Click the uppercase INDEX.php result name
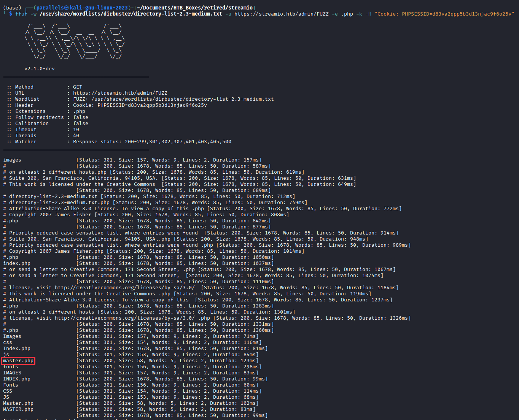 (17, 379)
